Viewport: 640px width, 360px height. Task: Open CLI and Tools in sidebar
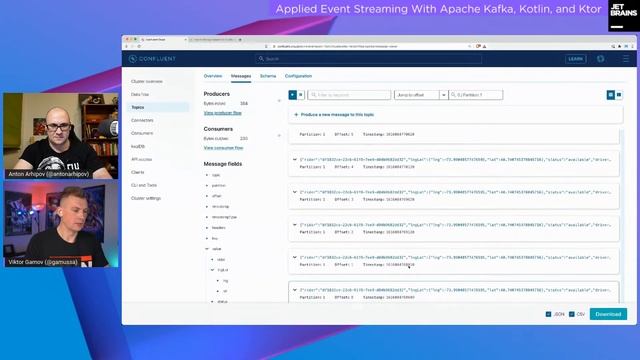tap(144, 185)
